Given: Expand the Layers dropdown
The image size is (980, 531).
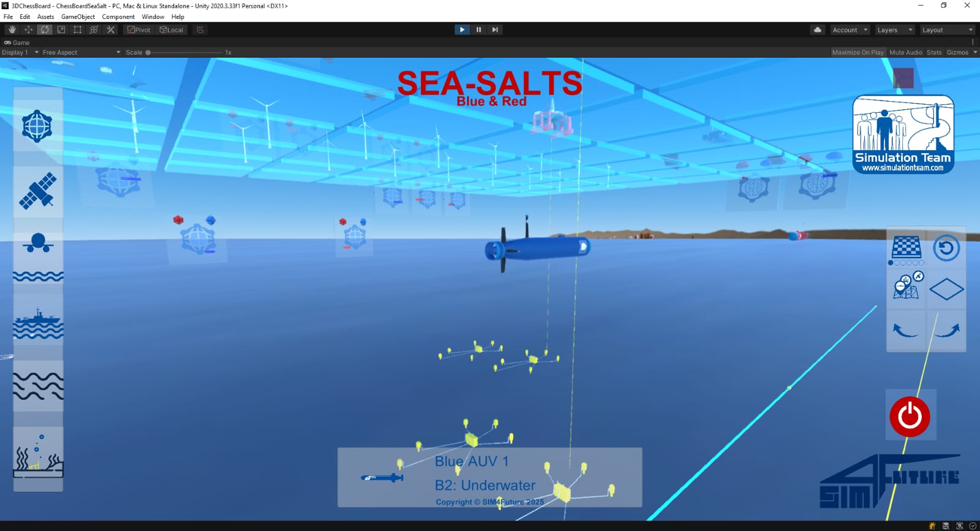Looking at the screenshot, I should point(894,29).
